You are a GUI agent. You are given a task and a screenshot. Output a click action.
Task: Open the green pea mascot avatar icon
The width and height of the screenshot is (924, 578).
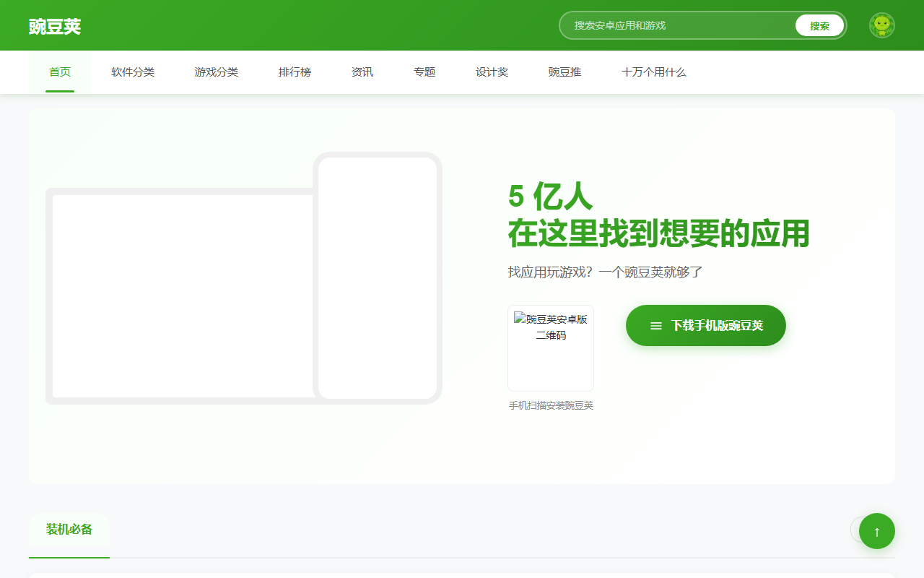point(882,25)
